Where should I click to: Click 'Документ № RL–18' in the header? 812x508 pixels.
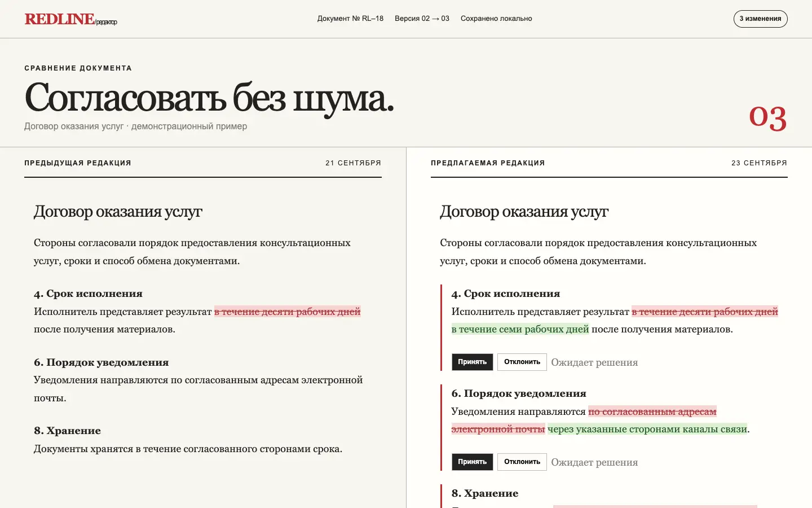(x=350, y=19)
